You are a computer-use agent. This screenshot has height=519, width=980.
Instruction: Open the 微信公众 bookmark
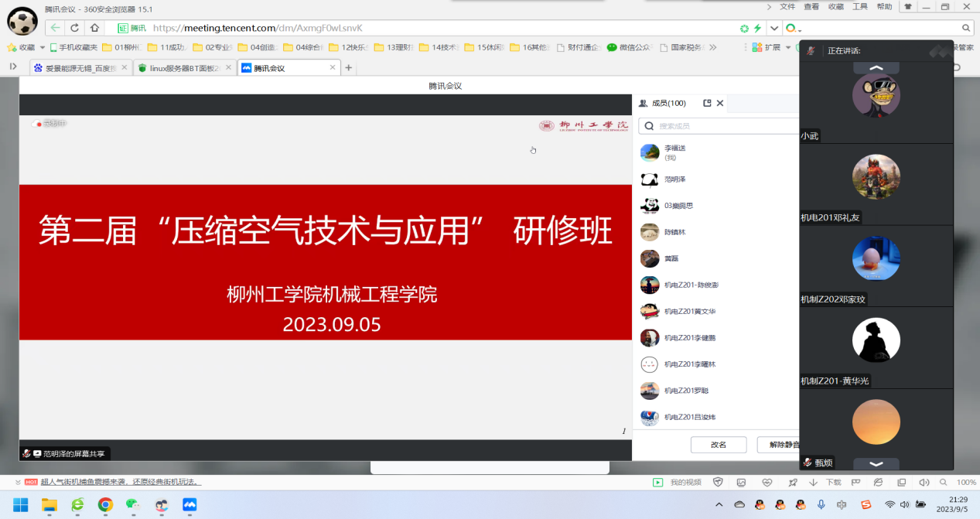(630, 47)
